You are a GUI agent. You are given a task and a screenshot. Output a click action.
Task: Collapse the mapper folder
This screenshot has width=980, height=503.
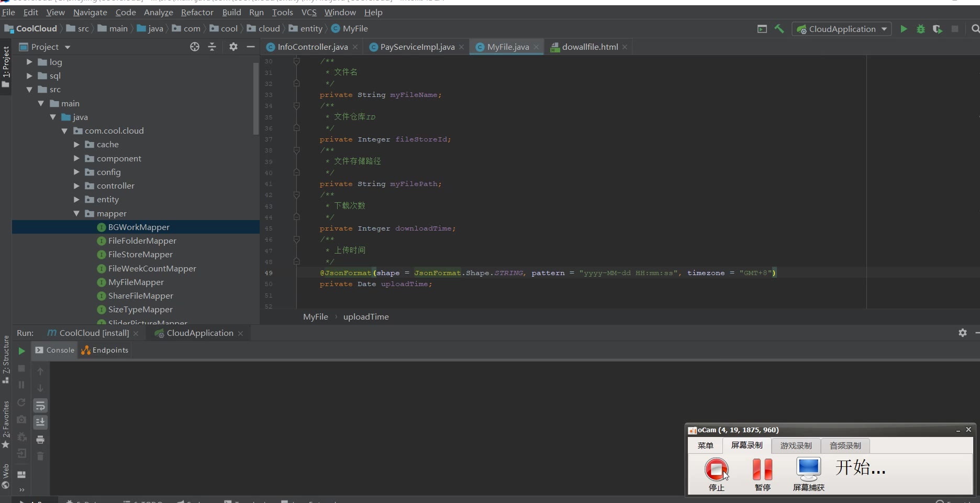click(76, 214)
